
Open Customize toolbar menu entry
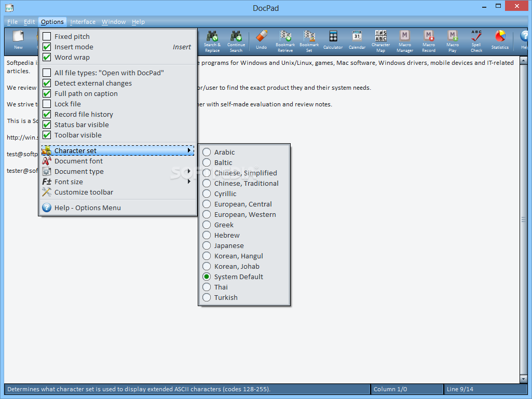118,192
